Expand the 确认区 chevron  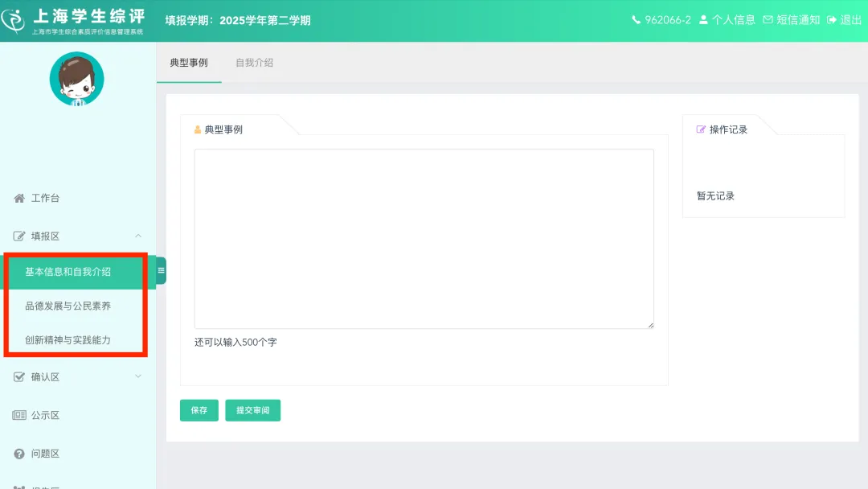coord(138,376)
